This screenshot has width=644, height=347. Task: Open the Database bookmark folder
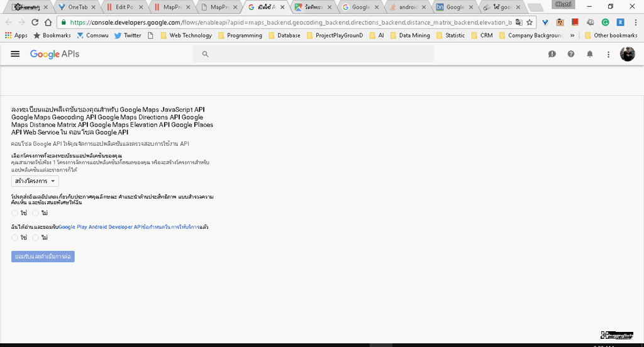284,35
